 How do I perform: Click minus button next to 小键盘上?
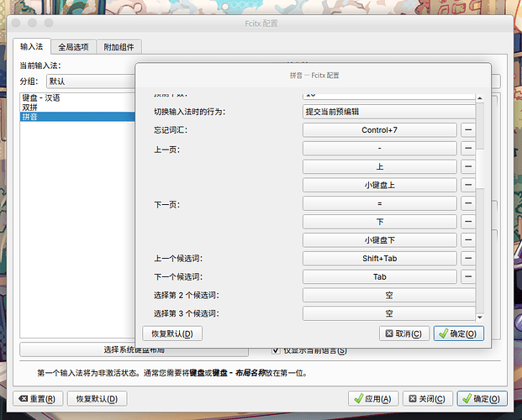(468, 185)
